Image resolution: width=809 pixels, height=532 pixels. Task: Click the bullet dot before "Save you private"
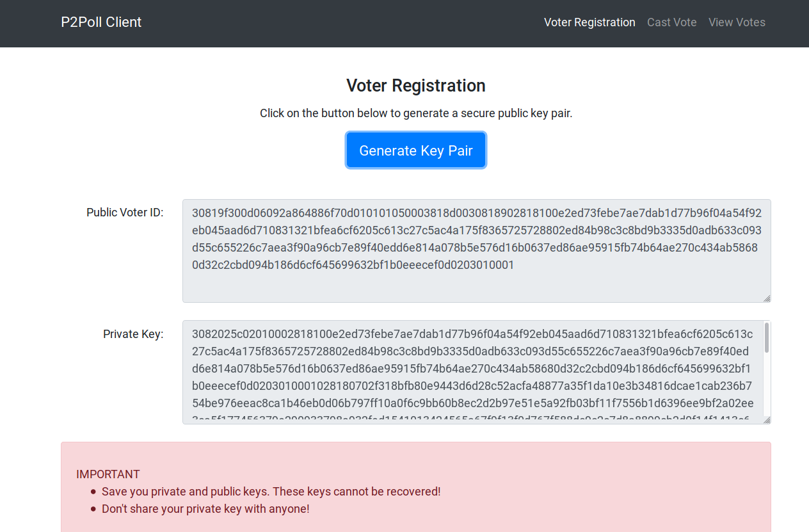click(x=93, y=492)
